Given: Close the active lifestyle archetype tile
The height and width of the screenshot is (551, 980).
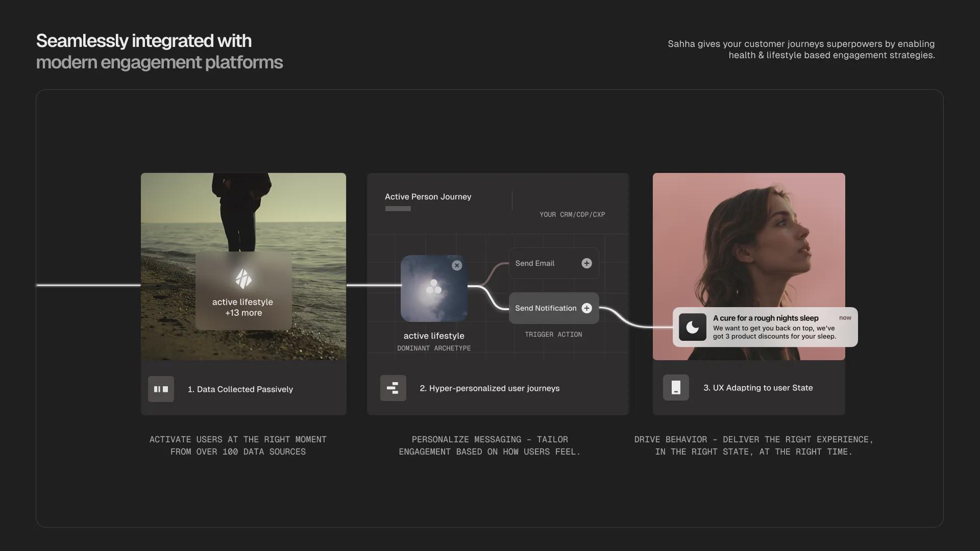Looking at the screenshot, I should [457, 265].
